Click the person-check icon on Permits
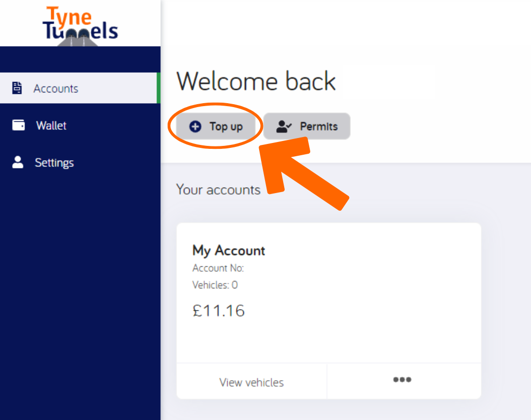This screenshot has width=531, height=420. [x=284, y=126]
